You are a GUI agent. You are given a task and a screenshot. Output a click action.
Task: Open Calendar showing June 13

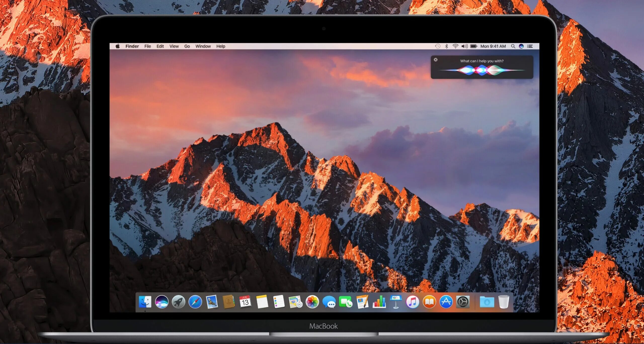point(245,302)
